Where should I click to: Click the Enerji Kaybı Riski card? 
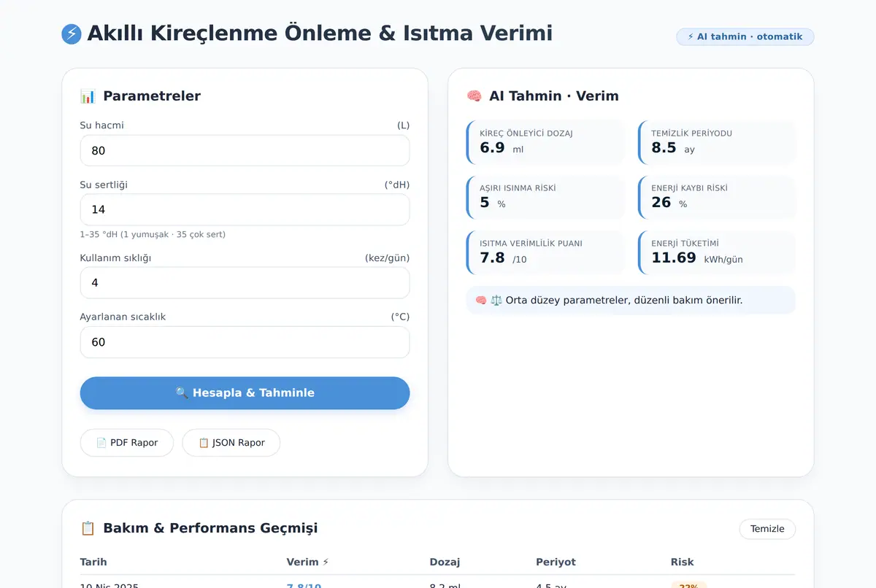[x=717, y=197]
